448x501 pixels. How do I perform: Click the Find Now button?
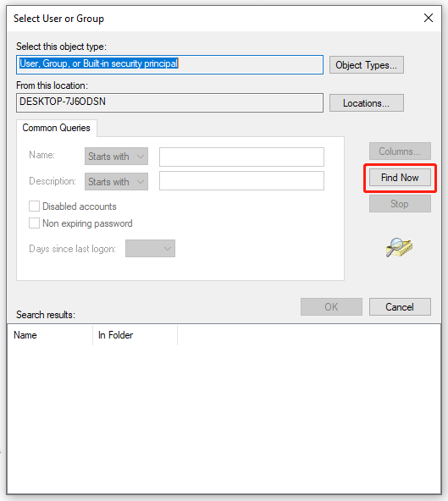(x=400, y=178)
